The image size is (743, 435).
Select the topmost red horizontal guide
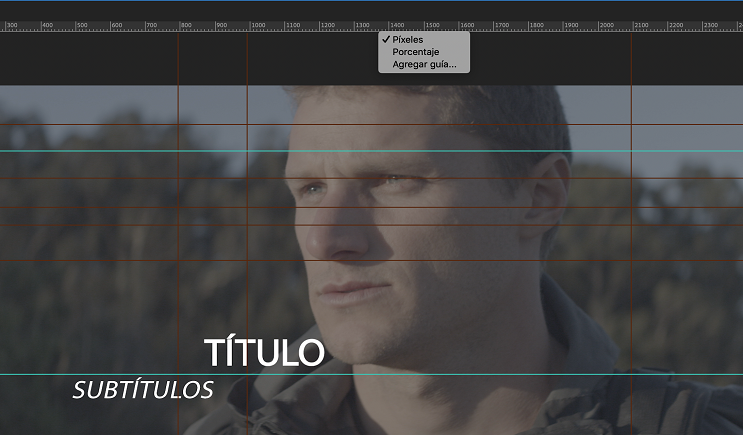coord(372,125)
